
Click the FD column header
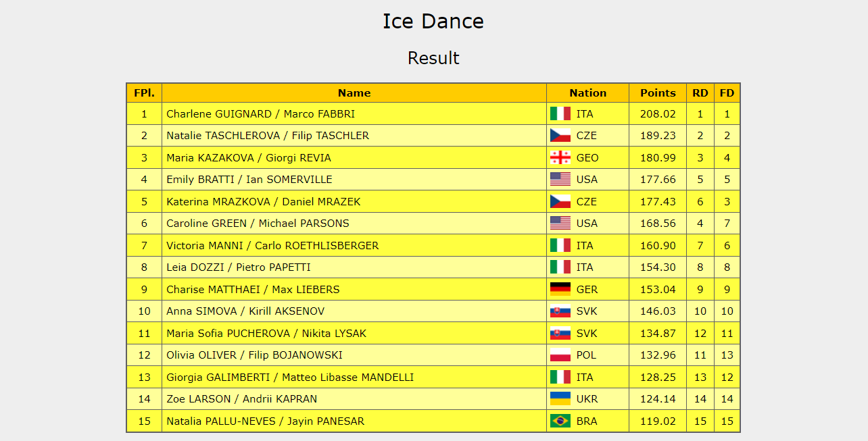[727, 93]
